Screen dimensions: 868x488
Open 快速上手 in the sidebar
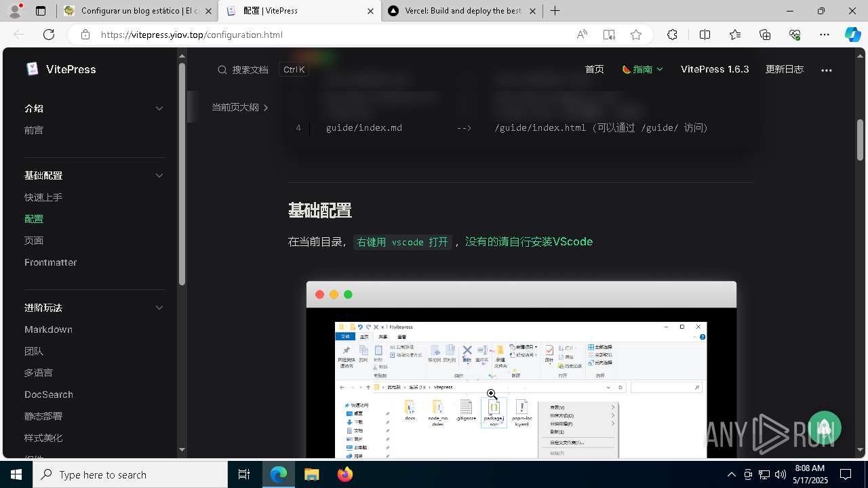coord(43,197)
